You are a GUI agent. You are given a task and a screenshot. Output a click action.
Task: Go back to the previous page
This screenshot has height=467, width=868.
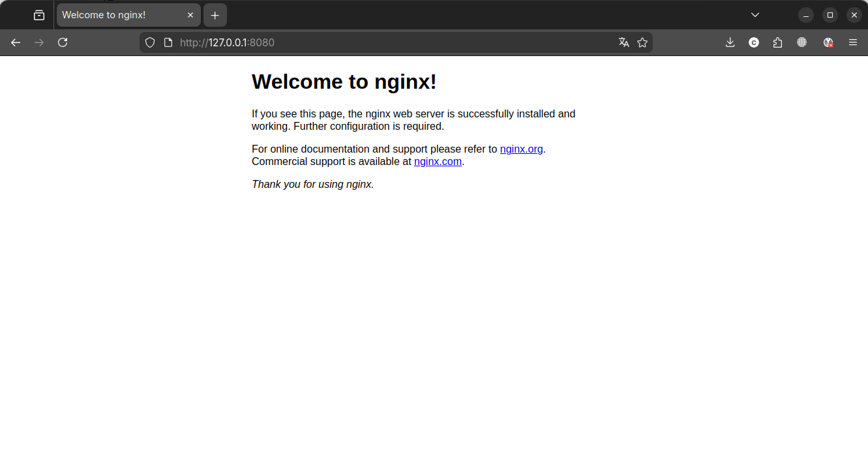(x=16, y=42)
